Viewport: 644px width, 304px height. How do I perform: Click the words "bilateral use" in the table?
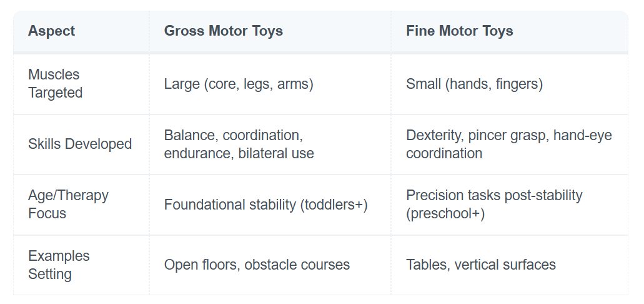point(276,153)
